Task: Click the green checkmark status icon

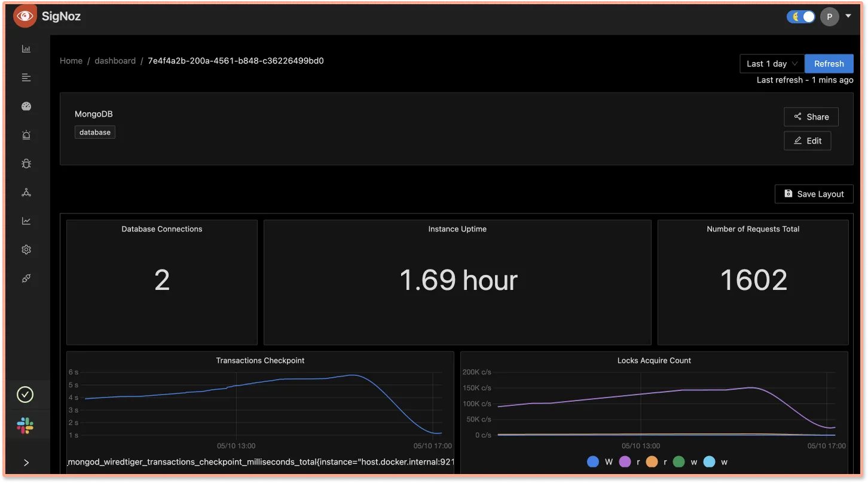Action: coord(25,395)
